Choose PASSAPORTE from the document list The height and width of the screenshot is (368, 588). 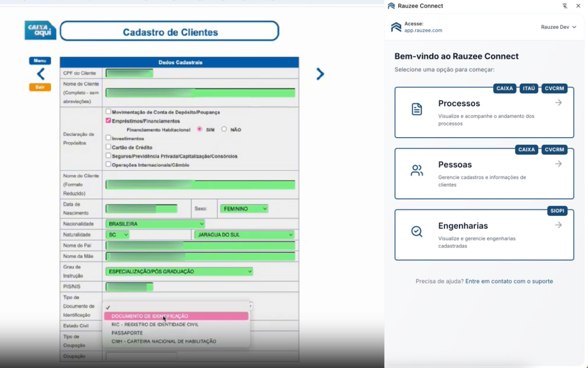point(176,333)
